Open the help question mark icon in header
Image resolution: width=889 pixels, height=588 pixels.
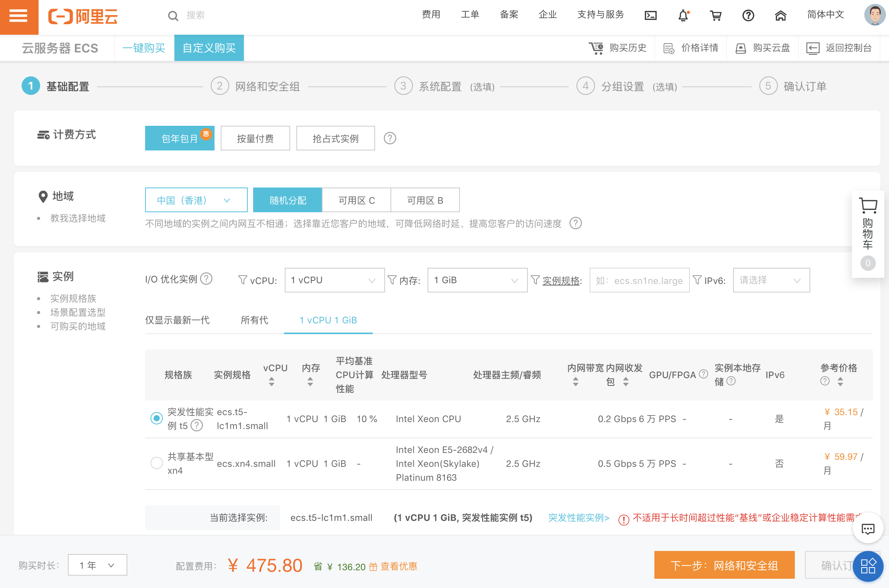point(748,16)
